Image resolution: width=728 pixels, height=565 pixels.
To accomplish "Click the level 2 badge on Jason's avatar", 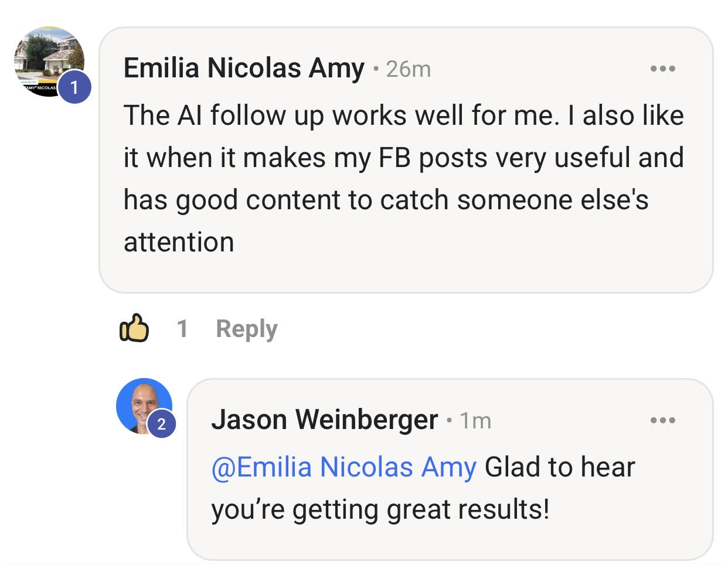I will pos(161,423).
